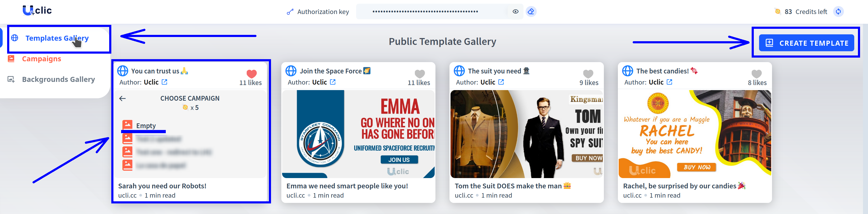The height and width of the screenshot is (214, 868).
Task: Click back arrow in Choose Campaign panel
Action: point(123,99)
